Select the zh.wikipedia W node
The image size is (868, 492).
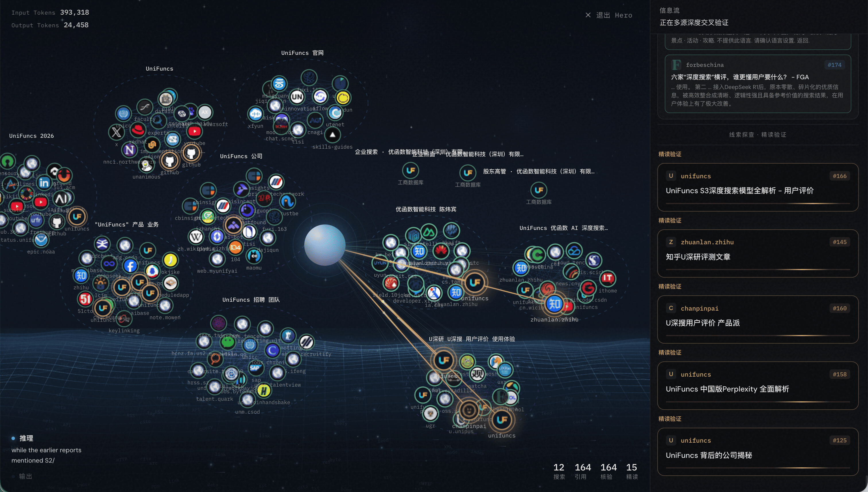(196, 237)
